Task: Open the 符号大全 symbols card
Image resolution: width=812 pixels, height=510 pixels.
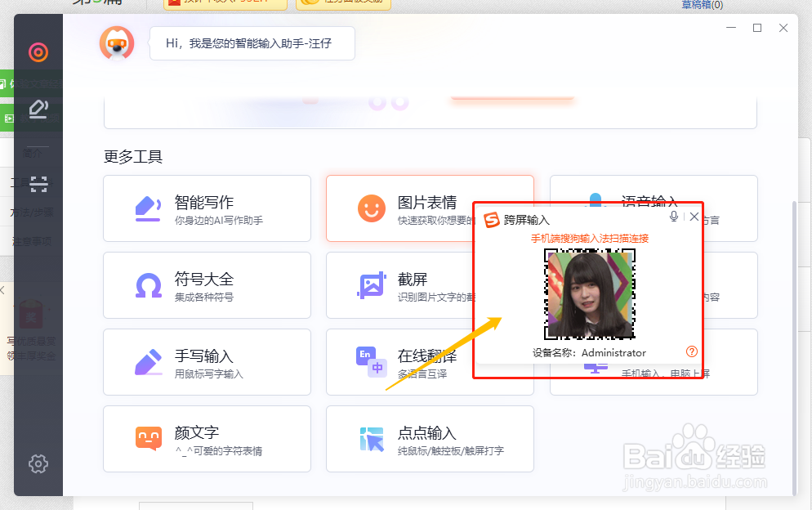Action: [x=207, y=285]
